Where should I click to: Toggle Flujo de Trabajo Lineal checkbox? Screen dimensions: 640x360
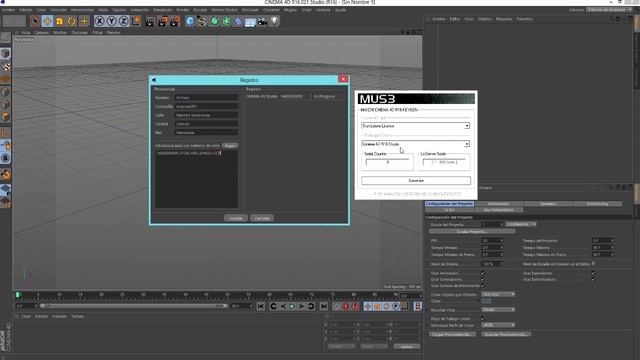[483, 318]
